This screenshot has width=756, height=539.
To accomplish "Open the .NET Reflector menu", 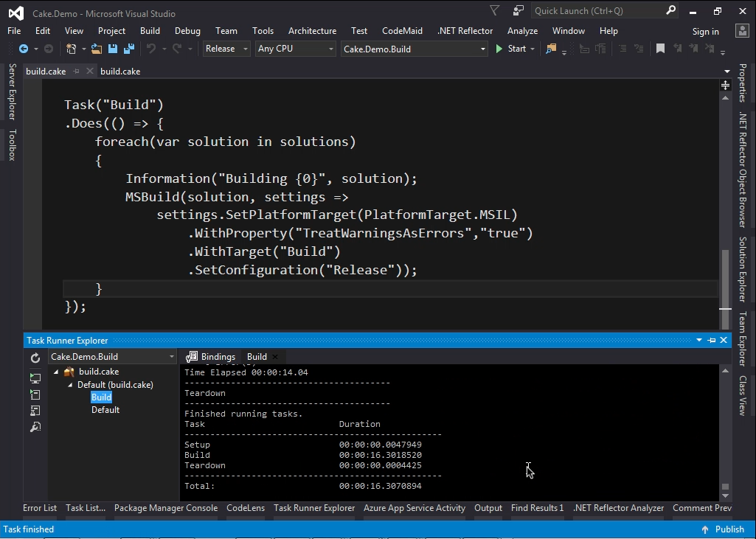I will coord(465,31).
